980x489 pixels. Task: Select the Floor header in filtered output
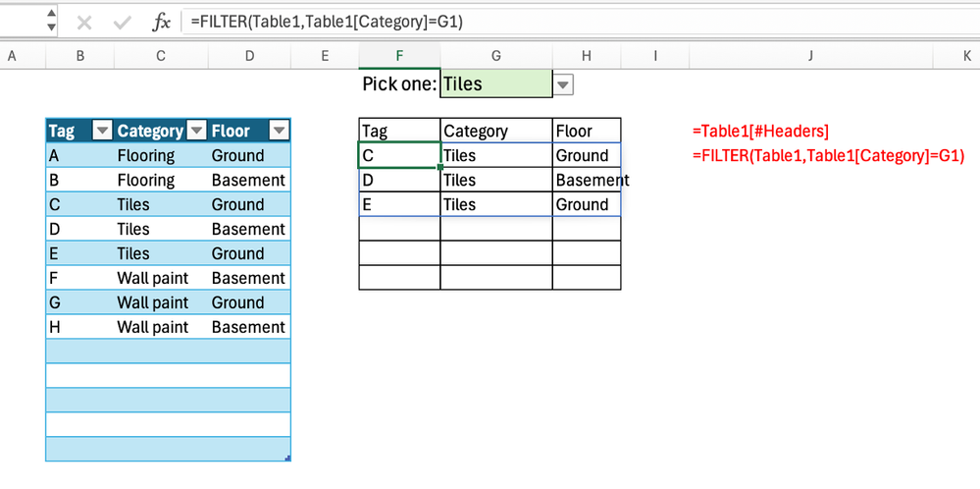tap(587, 131)
